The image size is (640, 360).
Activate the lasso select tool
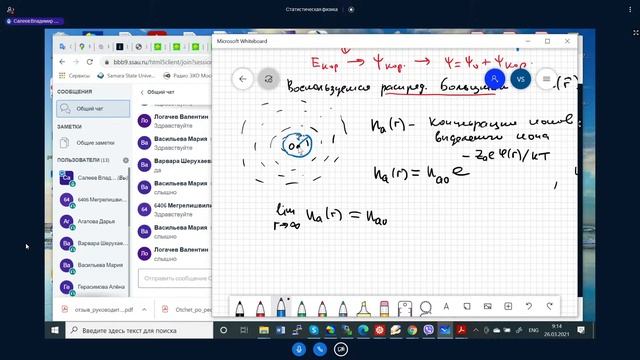click(x=425, y=308)
